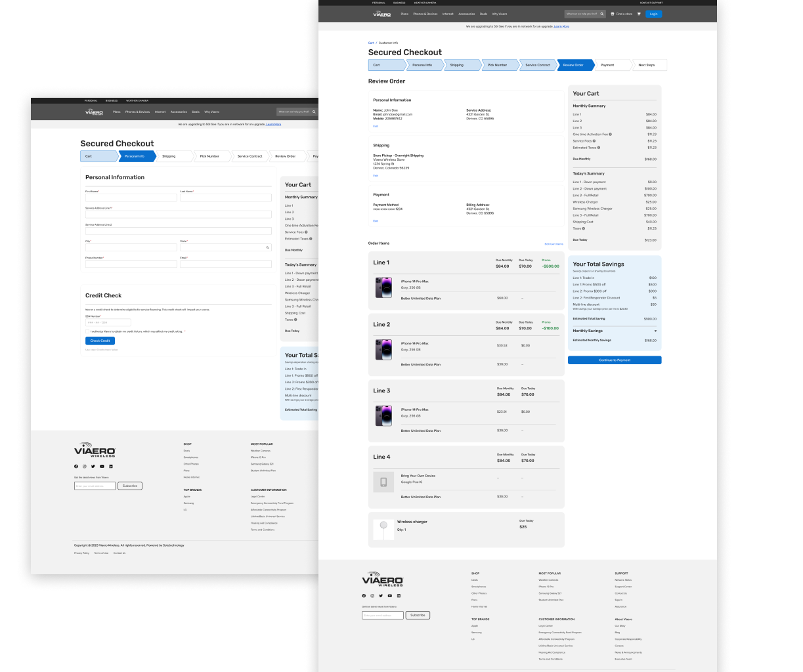The height and width of the screenshot is (672, 803).
Task: Click the search magnifier icon on the Review Order page
Action: click(601, 14)
